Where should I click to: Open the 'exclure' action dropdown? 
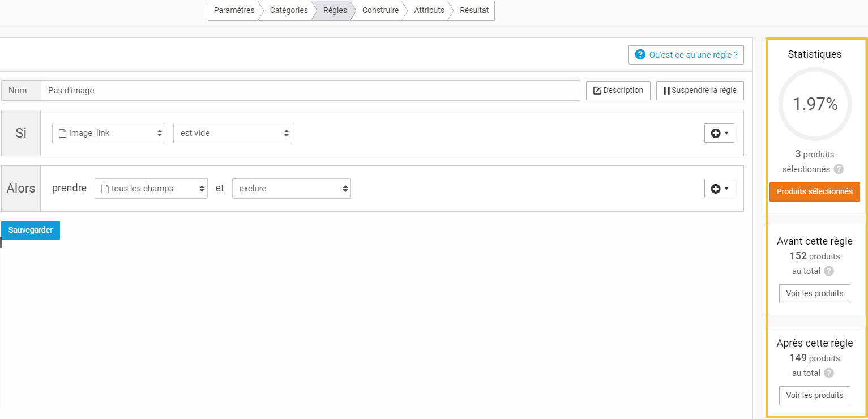(x=292, y=189)
